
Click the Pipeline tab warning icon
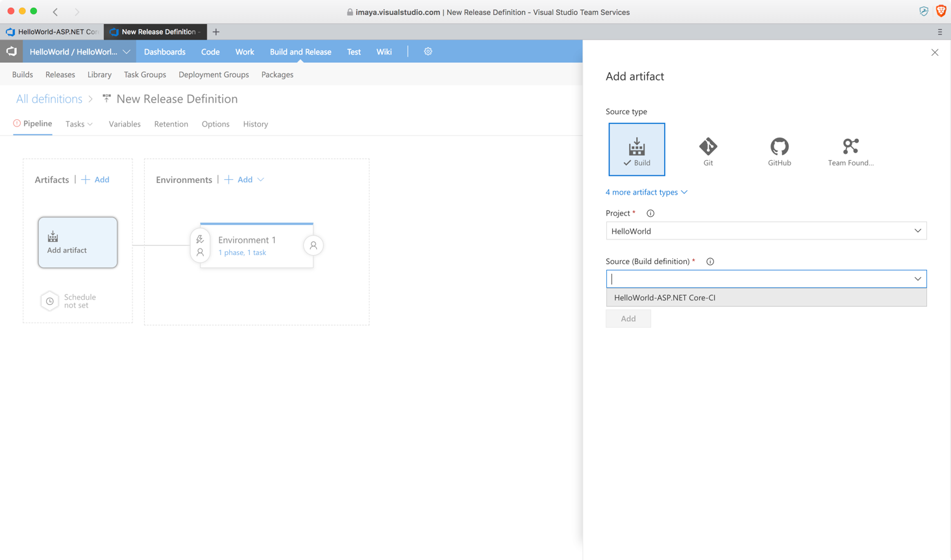[17, 123]
